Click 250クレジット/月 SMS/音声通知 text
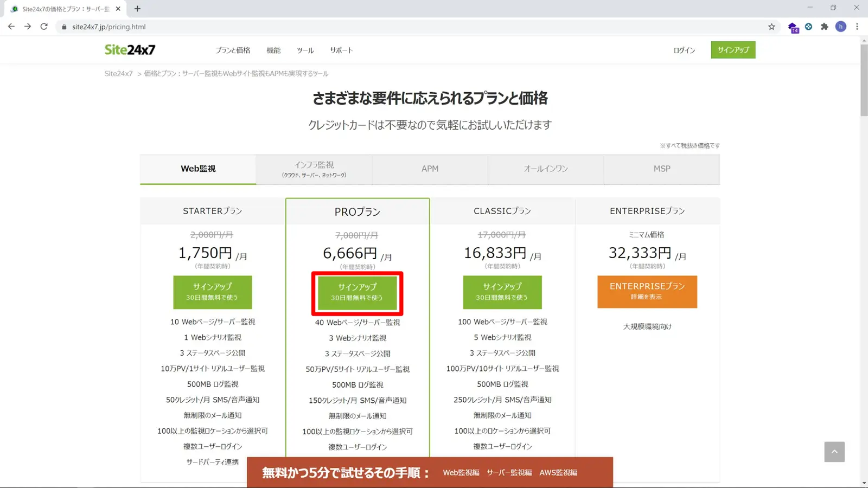 (502, 400)
